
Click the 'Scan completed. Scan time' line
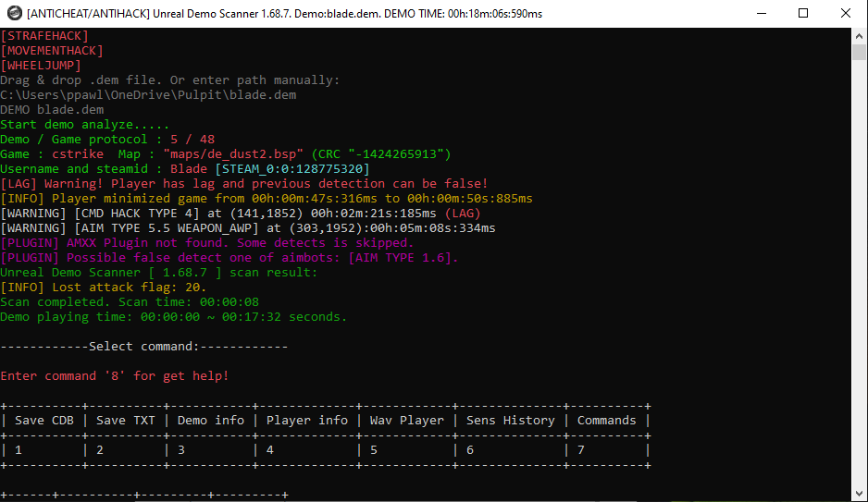130,302
